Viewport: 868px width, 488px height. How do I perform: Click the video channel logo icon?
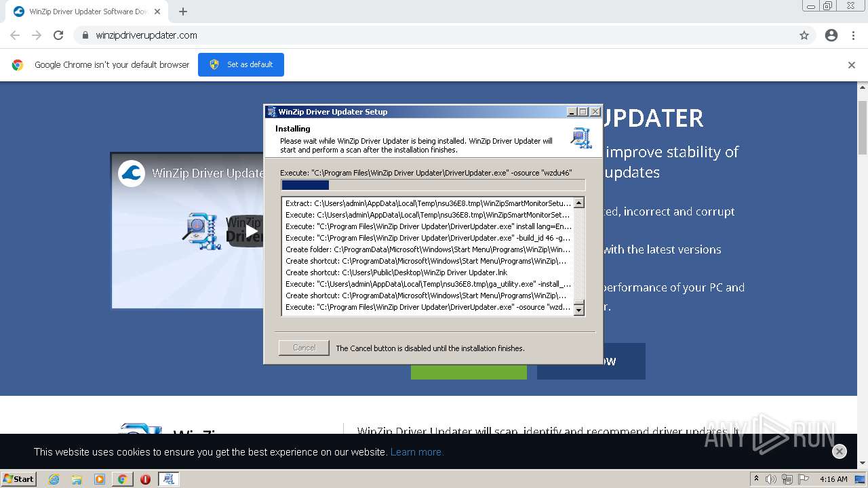point(132,174)
